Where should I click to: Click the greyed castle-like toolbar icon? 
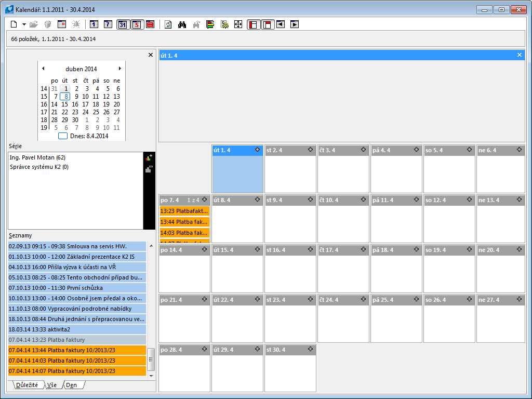pos(196,24)
